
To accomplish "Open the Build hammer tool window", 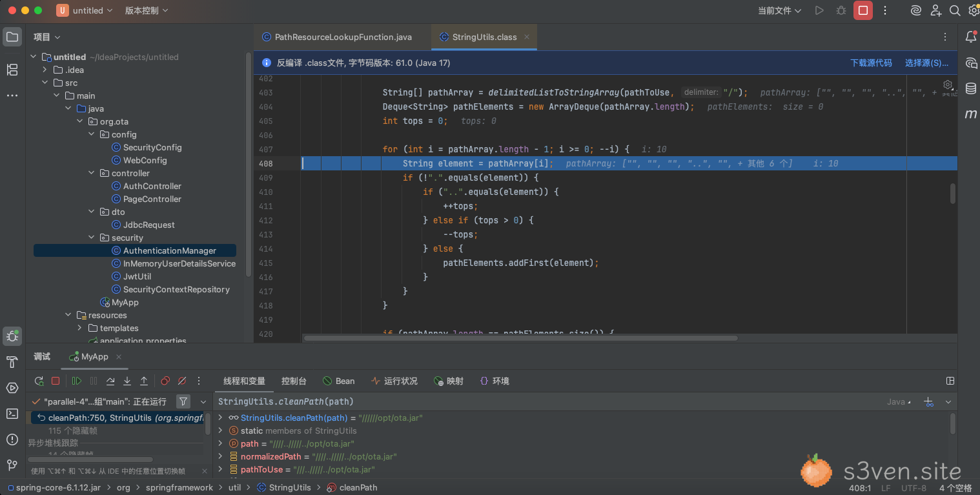I will tap(12, 361).
